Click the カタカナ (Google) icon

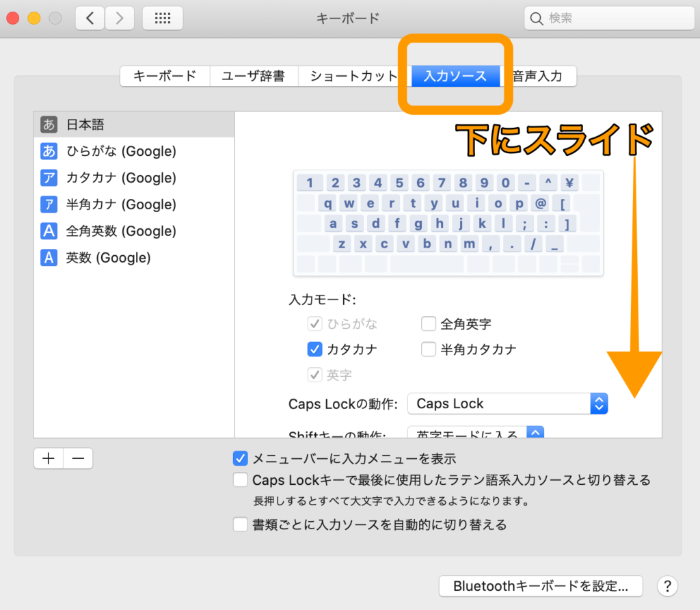coord(49,178)
